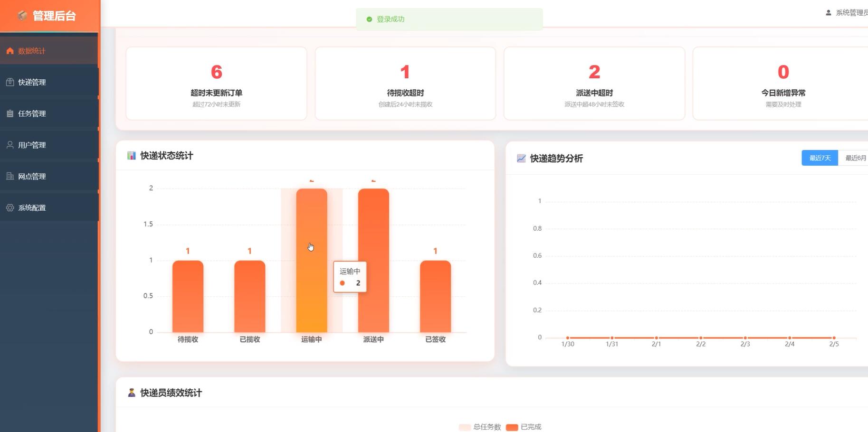Click the 待揽收超时 card

click(x=405, y=83)
